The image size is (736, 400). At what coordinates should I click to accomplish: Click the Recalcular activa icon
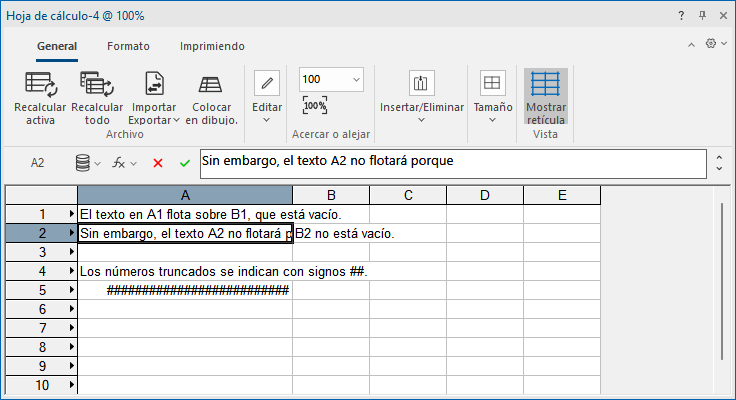coord(41,85)
